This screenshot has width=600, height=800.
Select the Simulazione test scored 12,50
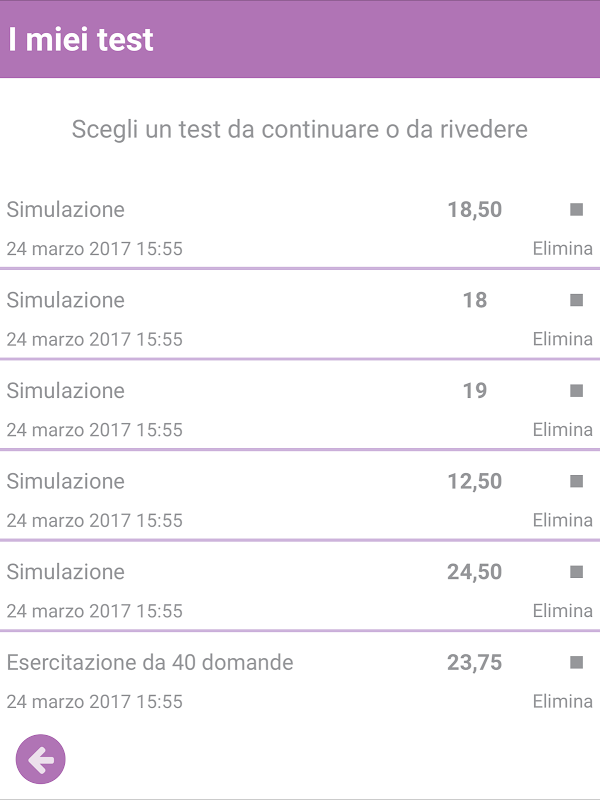66,481
